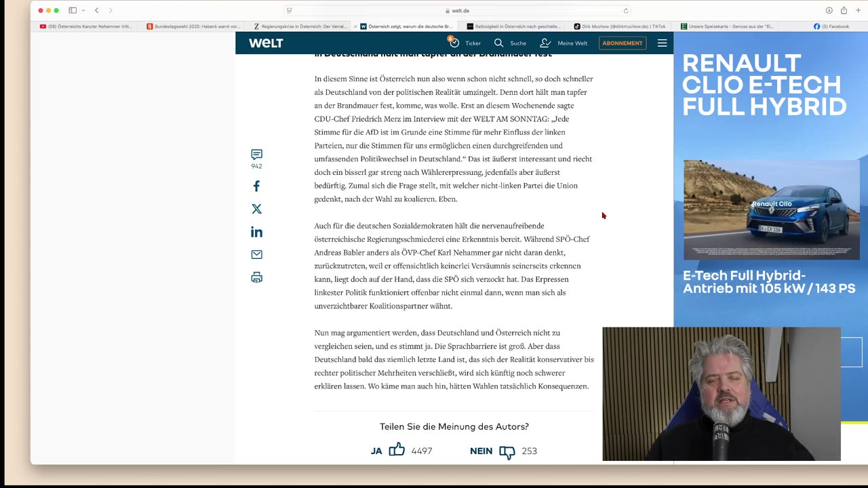868x488 pixels.
Task: Click the WELT logo
Action: [x=266, y=43]
